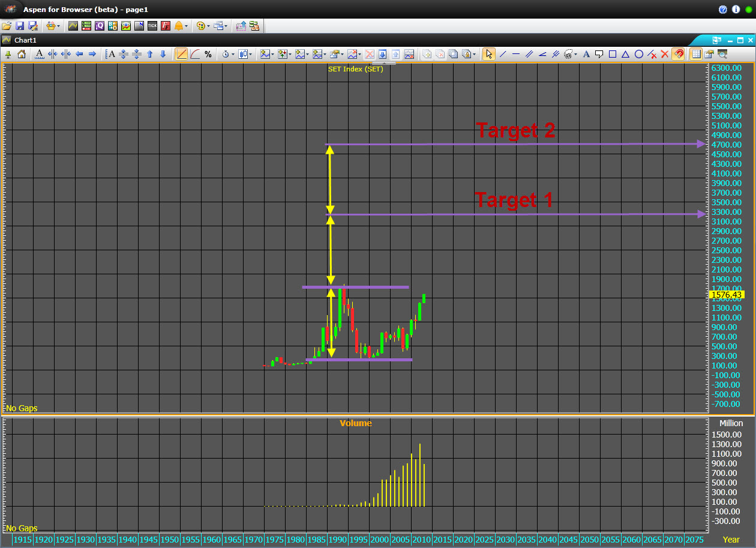Image resolution: width=756 pixels, height=548 pixels.
Task: Select the trend line drawing tool
Action: click(x=503, y=54)
